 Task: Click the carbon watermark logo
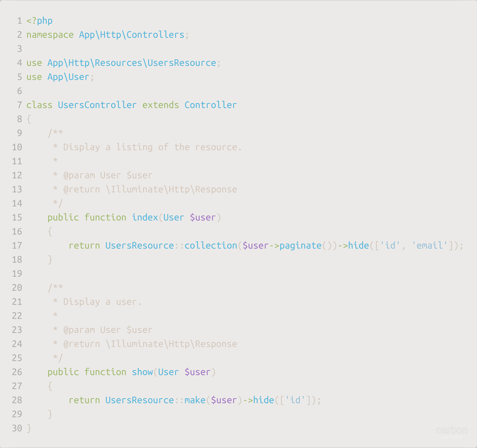451,430
